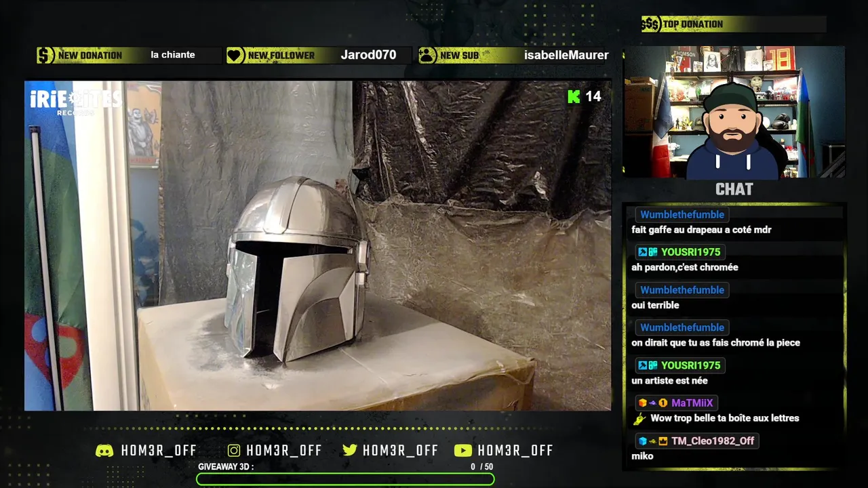Viewport: 868px width, 488px height.
Task: Click the 'GIVEAWAY 3D :' label
Action: 226,467
